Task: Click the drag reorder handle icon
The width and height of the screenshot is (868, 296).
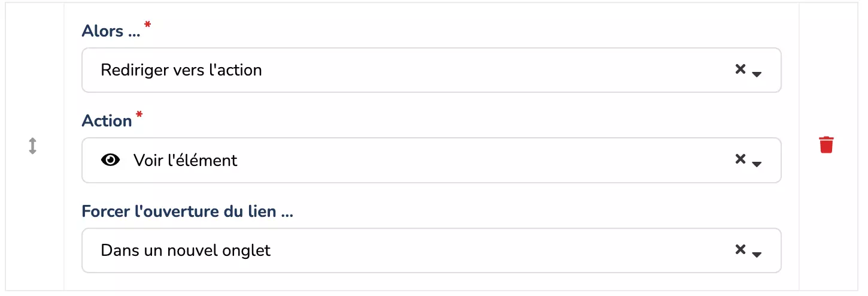Action: click(x=33, y=146)
